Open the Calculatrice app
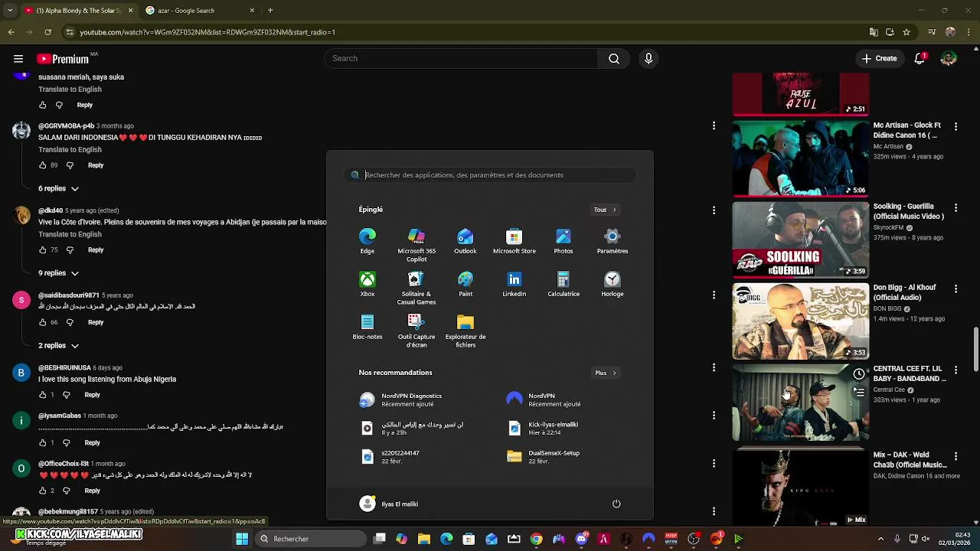Viewport: 980px width, 551px height. [x=563, y=283]
